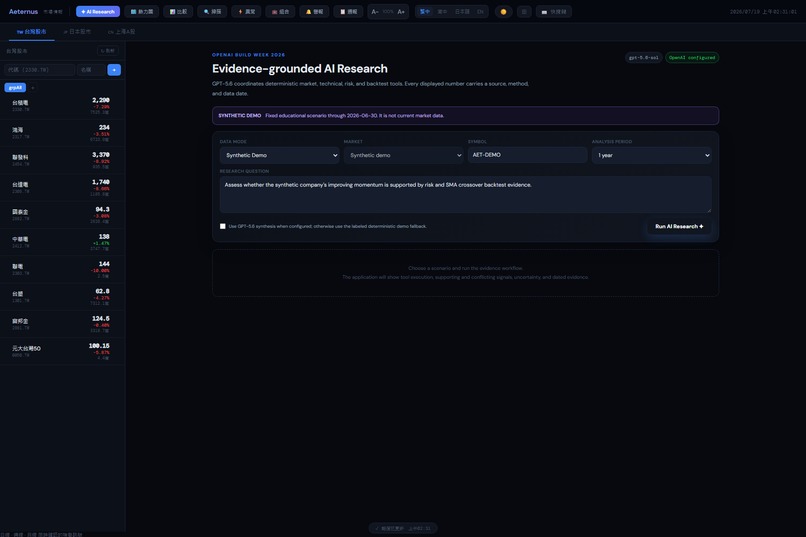Open the alerts button with bell icon

point(314,11)
